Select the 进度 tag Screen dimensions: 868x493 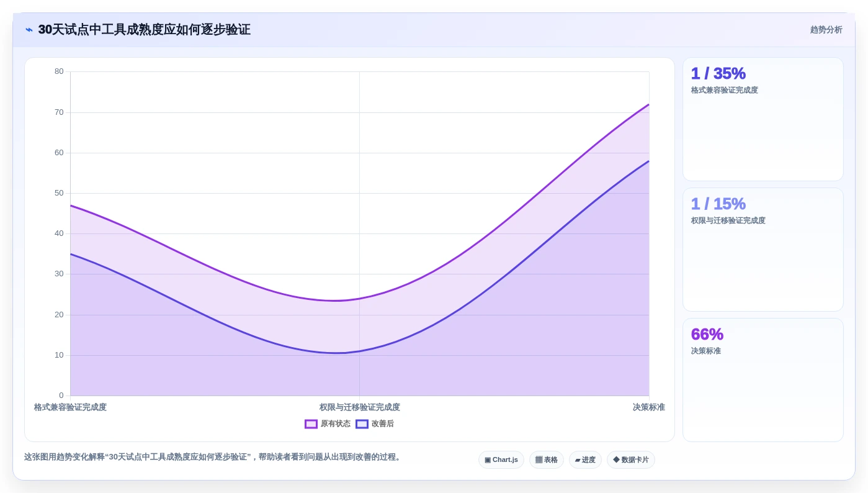click(x=585, y=460)
